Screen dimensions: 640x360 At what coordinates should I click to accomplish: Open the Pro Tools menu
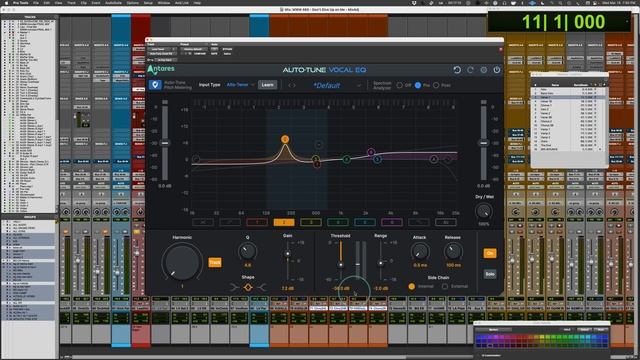(x=21, y=3)
